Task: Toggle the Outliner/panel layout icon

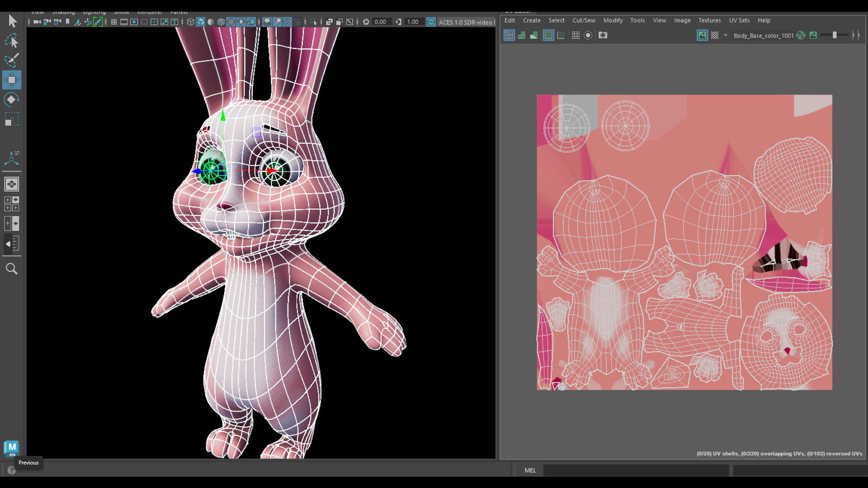Action: pos(12,244)
